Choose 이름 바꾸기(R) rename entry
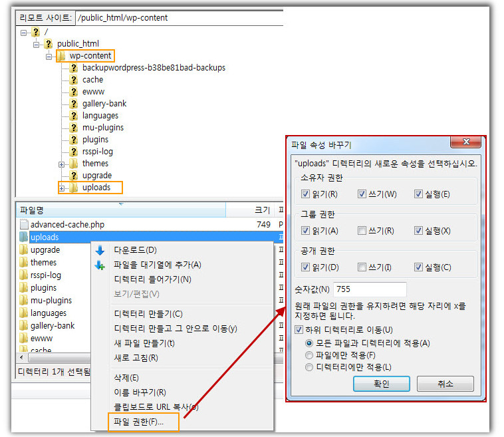The image size is (504, 437). click(183, 392)
